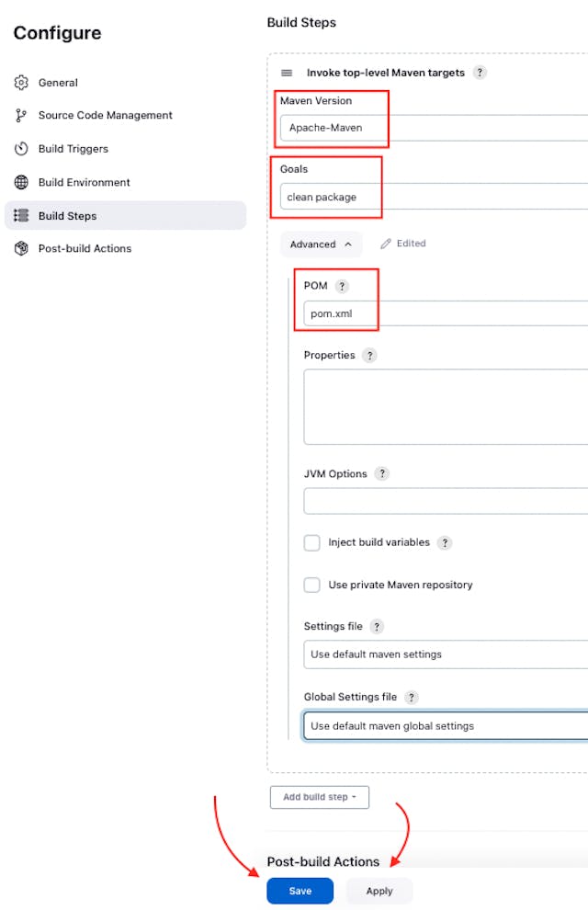Screen dimensions: 588x910
Task: Check Use private Maven repository
Action: pyautogui.click(x=312, y=585)
